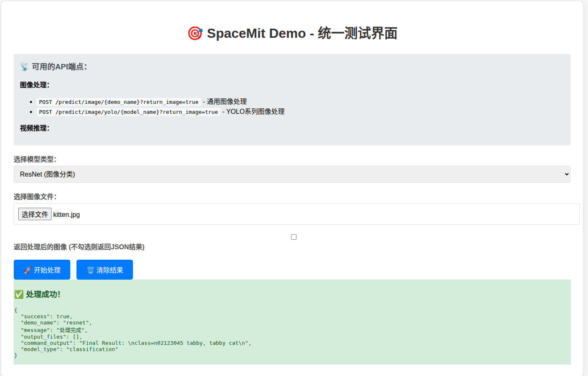This screenshot has height=376, width=588.
Task: Click the green checkmark next to 处理成功
Action: (x=19, y=295)
